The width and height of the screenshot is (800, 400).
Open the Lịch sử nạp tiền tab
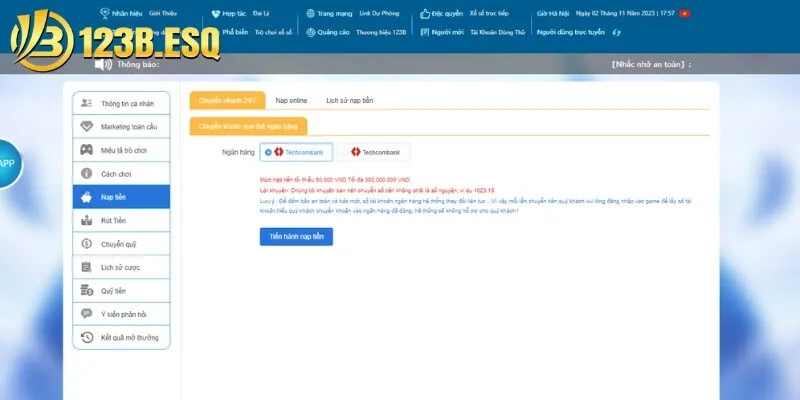click(350, 101)
